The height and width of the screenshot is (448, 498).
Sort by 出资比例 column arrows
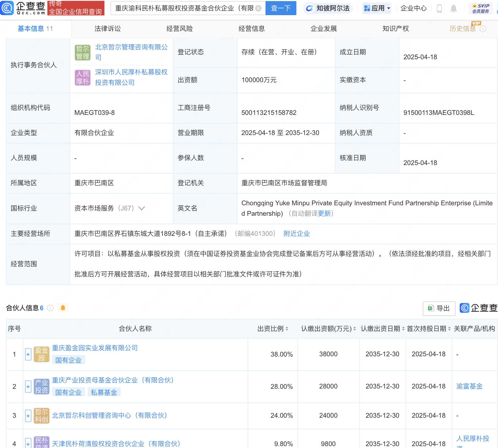pyautogui.click(x=287, y=329)
